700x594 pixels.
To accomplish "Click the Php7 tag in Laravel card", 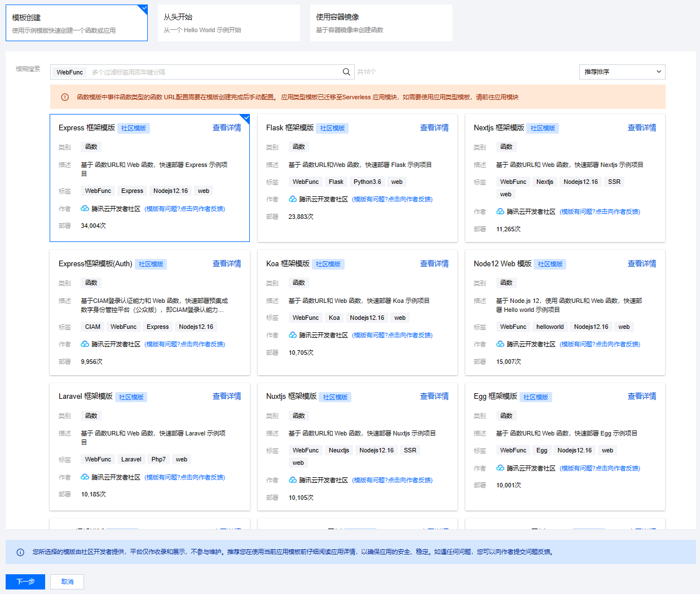I will (x=159, y=459).
